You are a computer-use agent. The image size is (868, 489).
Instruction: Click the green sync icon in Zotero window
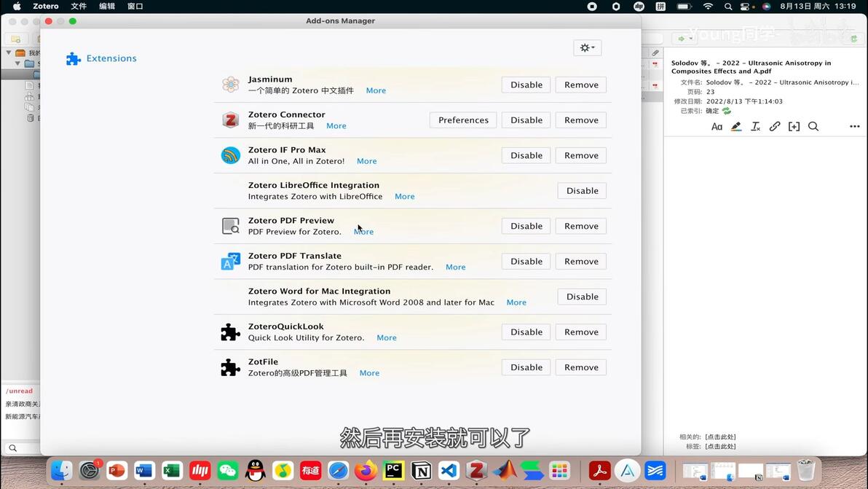(854, 38)
